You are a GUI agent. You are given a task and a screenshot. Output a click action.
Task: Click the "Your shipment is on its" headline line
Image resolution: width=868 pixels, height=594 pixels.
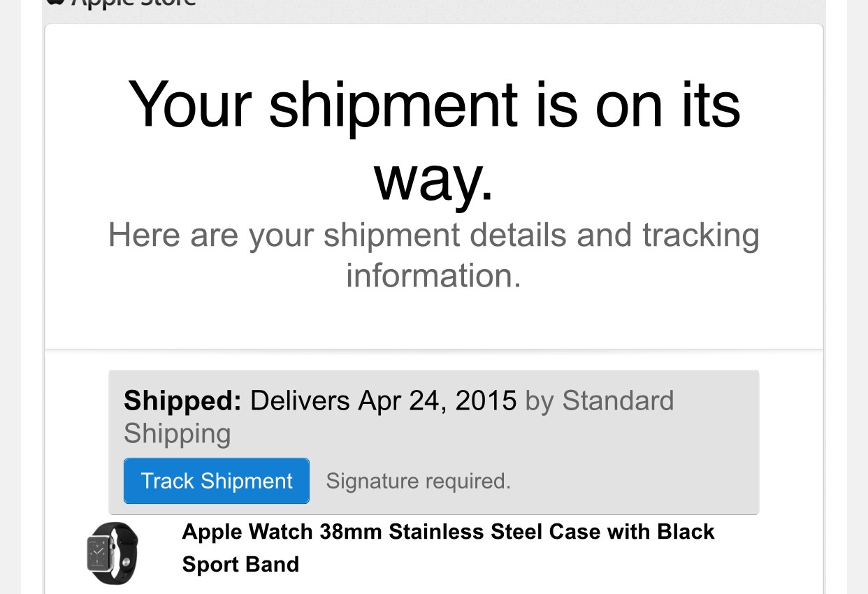[434, 106]
